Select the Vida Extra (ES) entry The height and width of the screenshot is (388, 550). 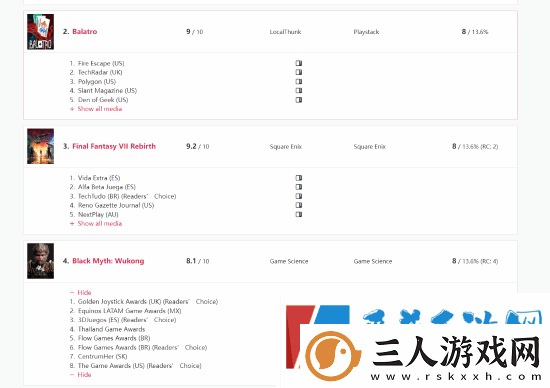[99, 178]
